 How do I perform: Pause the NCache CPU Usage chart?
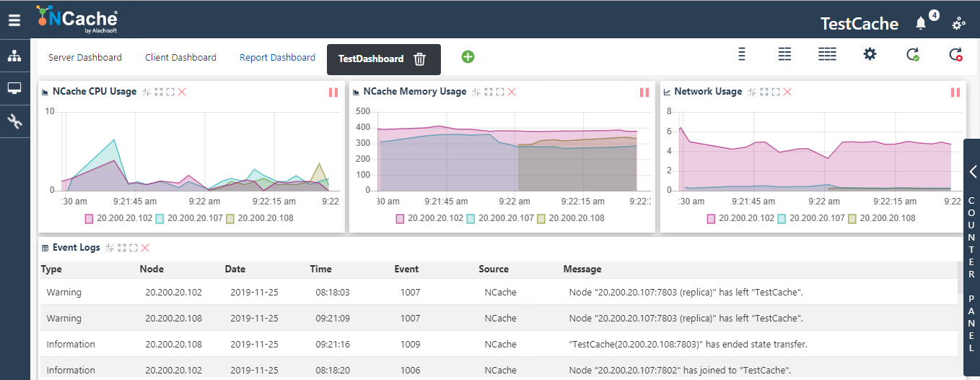click(x=333, y=92)
